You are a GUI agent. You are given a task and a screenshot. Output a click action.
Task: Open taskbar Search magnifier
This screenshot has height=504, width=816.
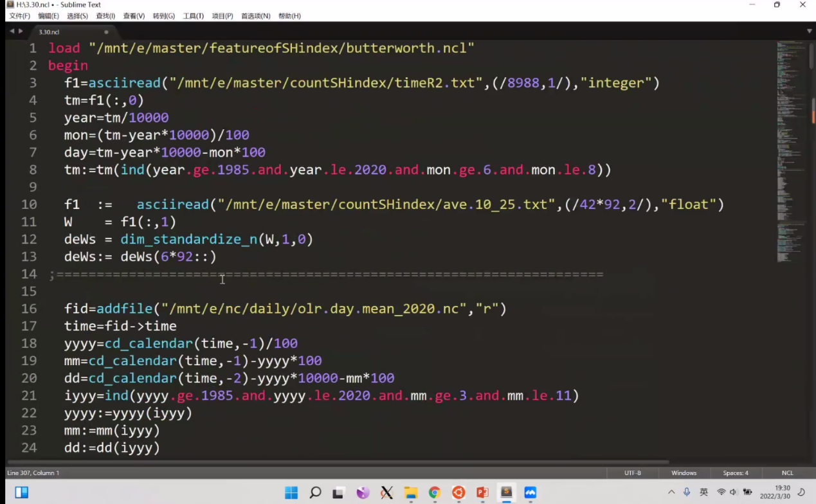[x=315, y=492]
